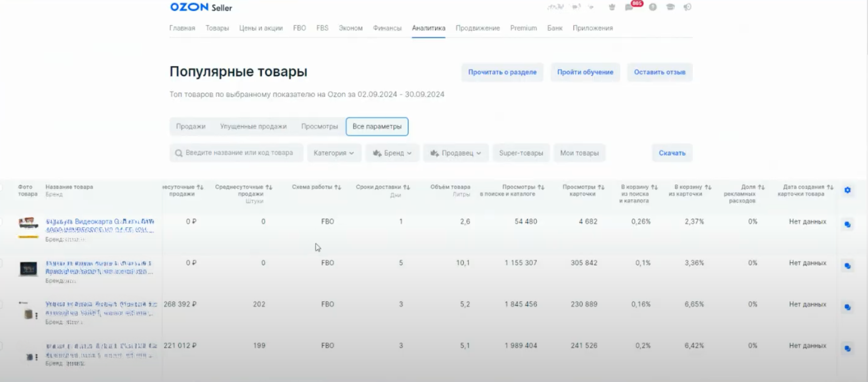Open the table column settings gear

[847, 190]
